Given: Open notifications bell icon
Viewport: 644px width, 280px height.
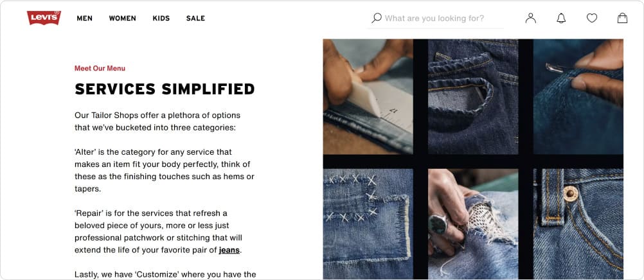Looking at the screenshot, I should click(561, 18).
